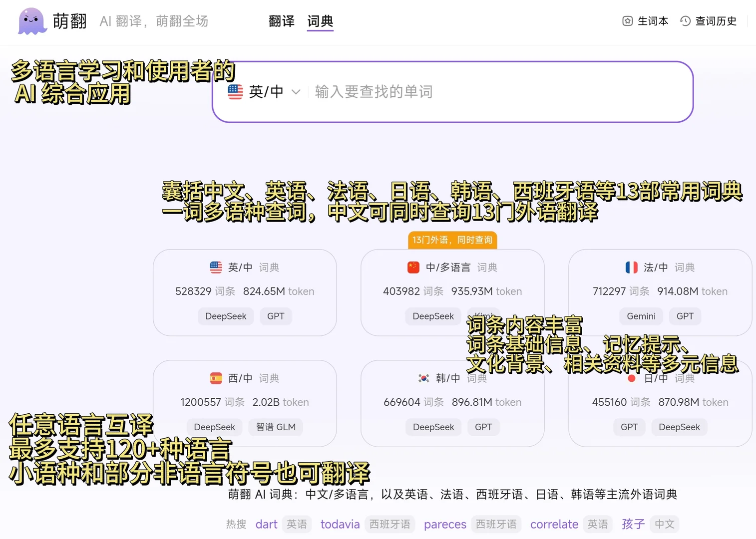Open the hot search word correlate
This screenshot has width=756, height=539.
[554, 524]
